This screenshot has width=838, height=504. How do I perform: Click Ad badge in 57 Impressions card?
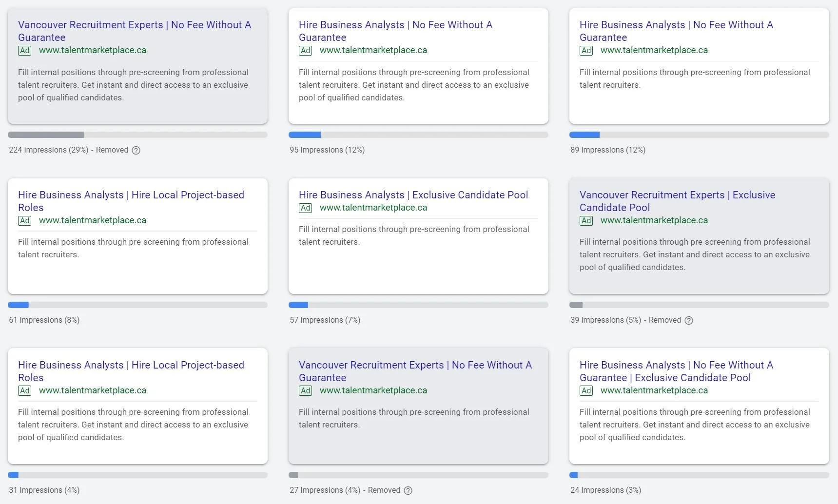[306, 208]
